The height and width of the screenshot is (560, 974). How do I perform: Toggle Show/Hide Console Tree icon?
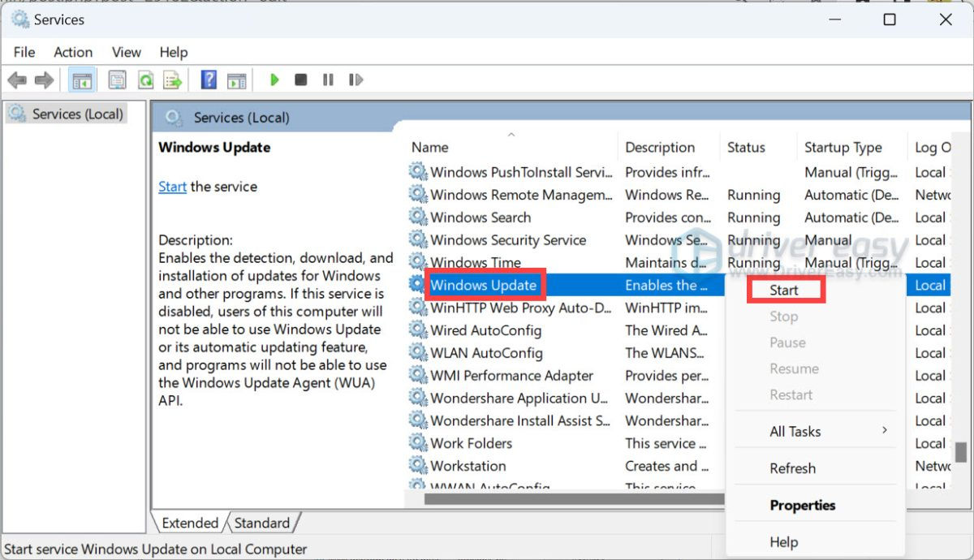coord(82,80)
